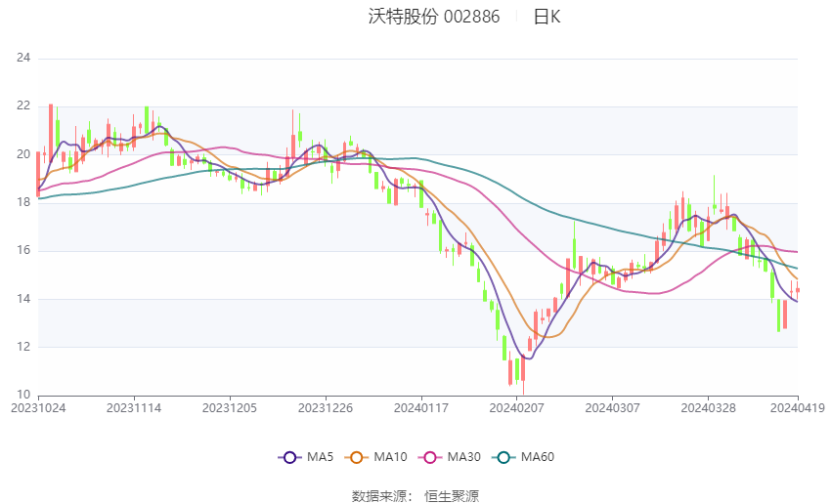Click the MA60 legend label text

point(538,457)
